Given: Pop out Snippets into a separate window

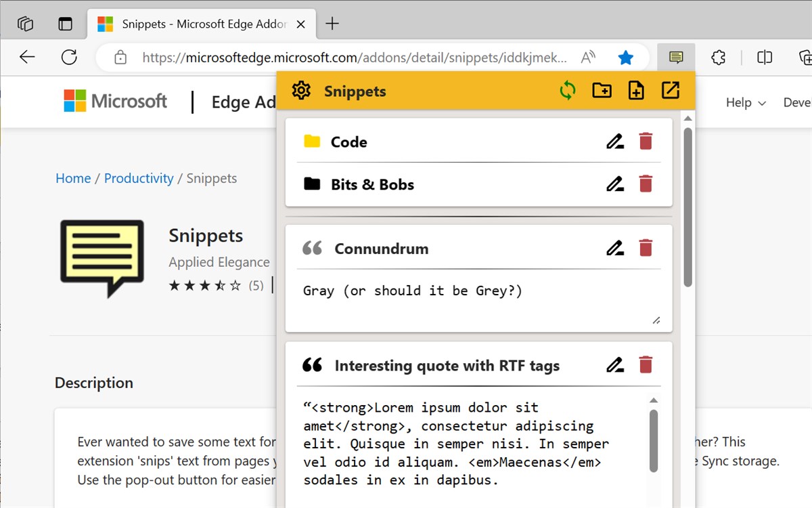Looking at the screenshot, I should tap(670, 89).
